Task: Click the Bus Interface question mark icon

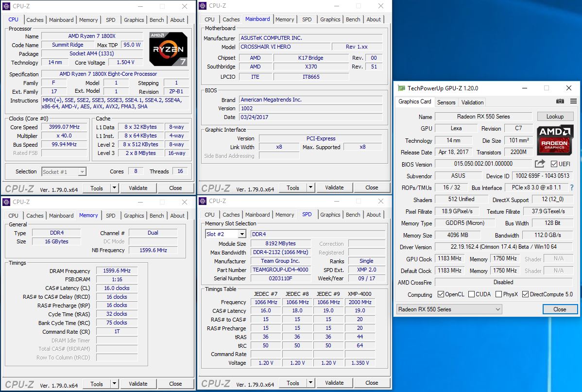Action: point(572,187)
